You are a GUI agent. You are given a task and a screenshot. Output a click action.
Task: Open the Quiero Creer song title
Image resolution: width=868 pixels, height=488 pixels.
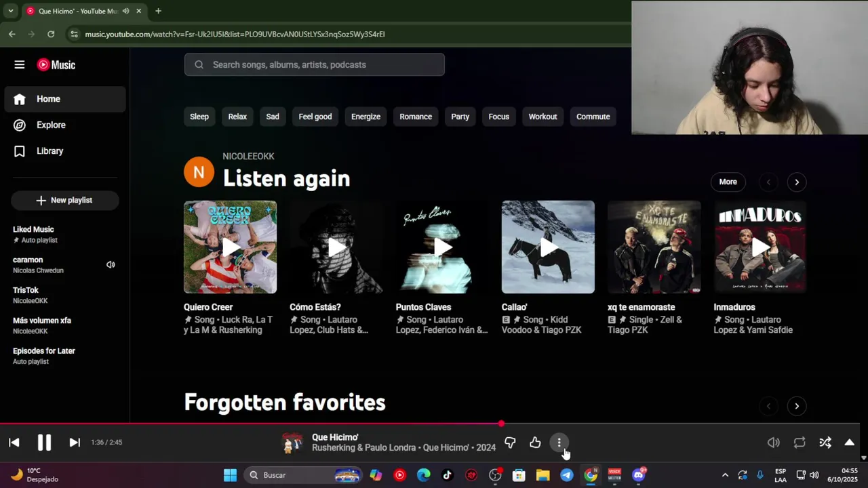(208, 307)
